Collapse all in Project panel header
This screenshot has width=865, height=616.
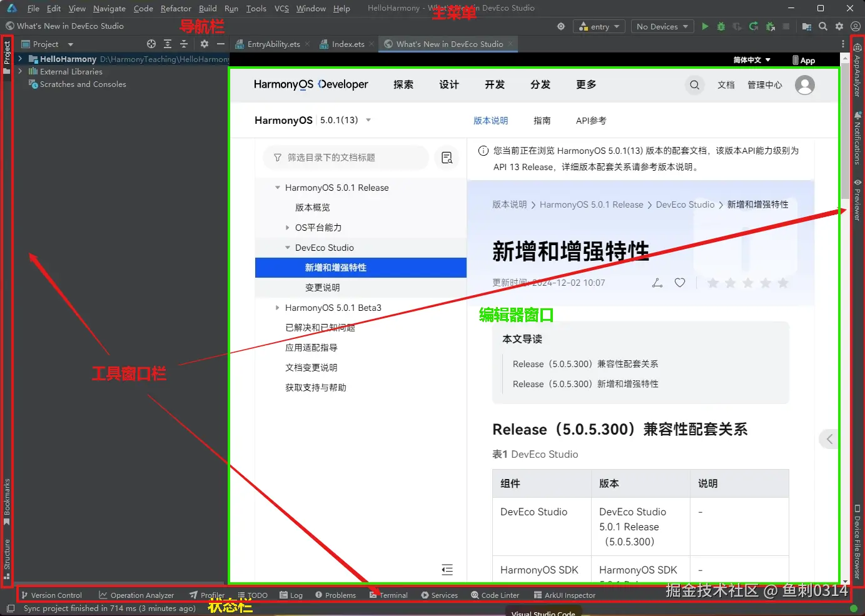point(184,44)
